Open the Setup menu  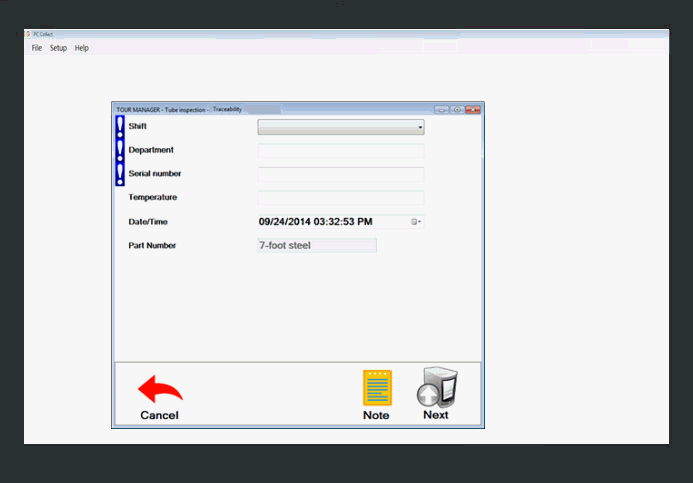59,48
